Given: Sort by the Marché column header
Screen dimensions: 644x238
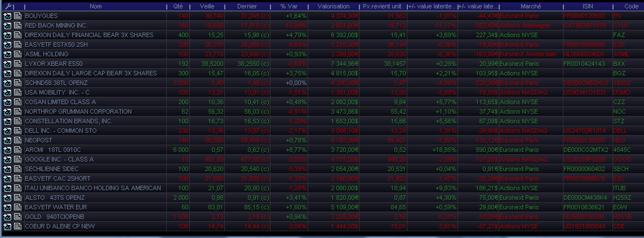Looking at the screenshot, I should 531,7.
